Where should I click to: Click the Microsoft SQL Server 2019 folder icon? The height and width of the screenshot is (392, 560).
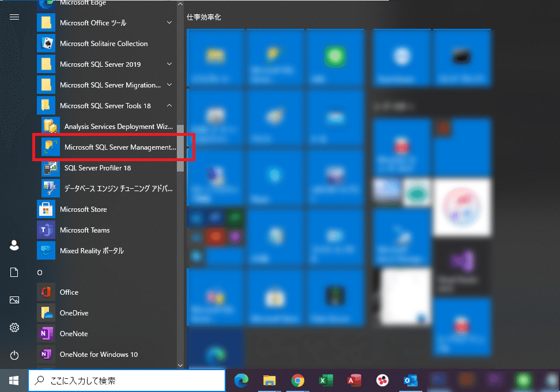(46, 64)
